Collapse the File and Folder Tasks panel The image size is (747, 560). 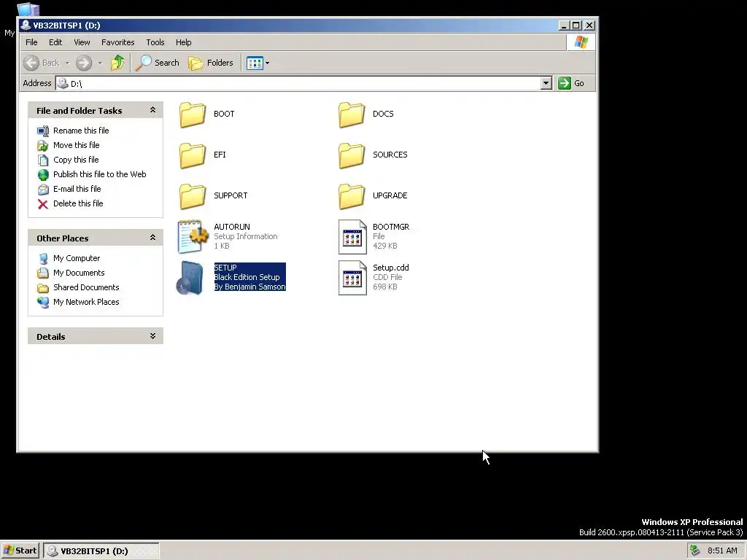152,110
